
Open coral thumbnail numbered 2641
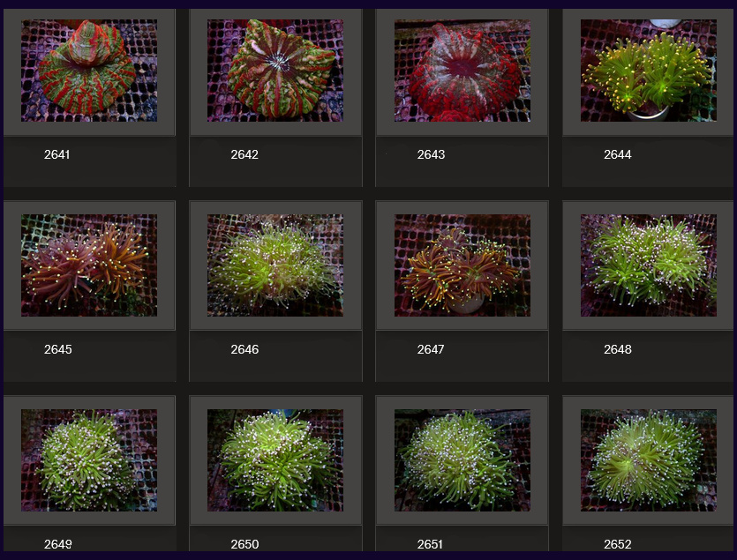pos(89,71)
